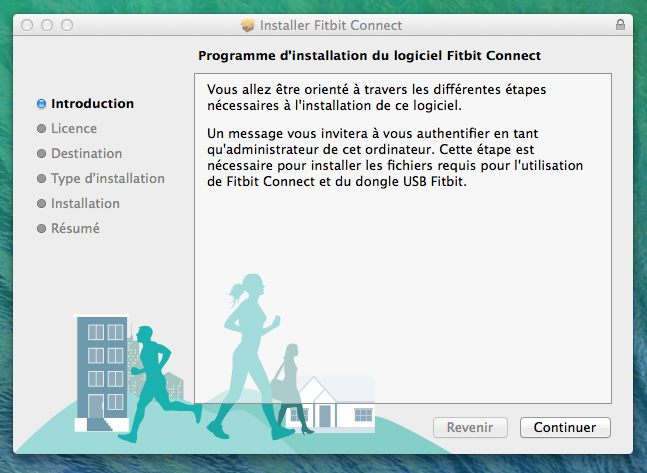Click the Destination step bullet
Screen dimensions: 647x473
coord(41,154)
